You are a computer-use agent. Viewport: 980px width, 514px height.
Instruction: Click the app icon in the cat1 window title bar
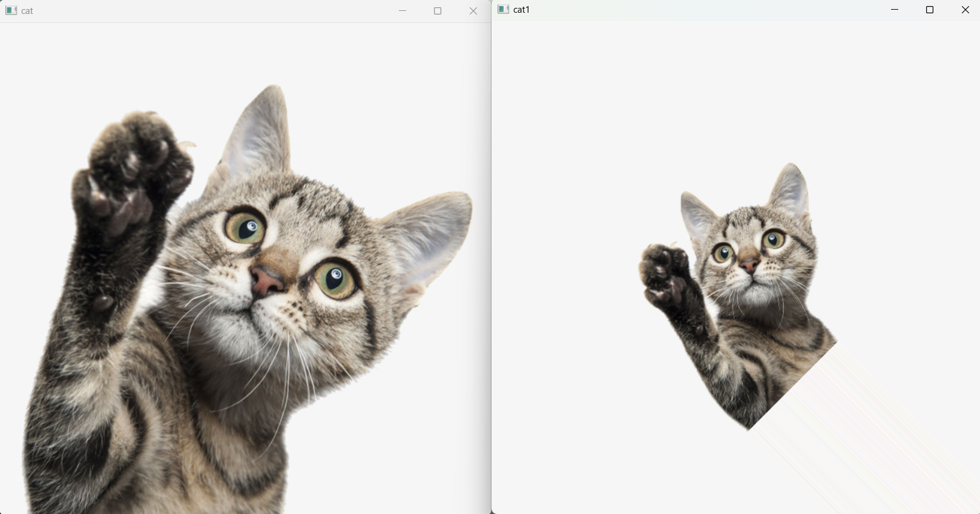[503, 9]
